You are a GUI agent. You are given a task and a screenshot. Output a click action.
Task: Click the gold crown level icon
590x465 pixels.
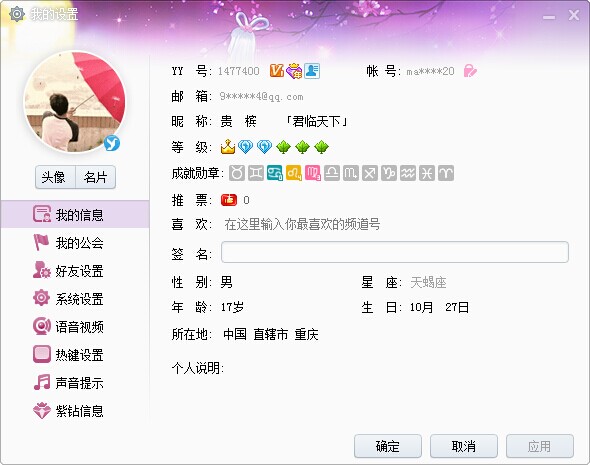click(x=228, y=147)
